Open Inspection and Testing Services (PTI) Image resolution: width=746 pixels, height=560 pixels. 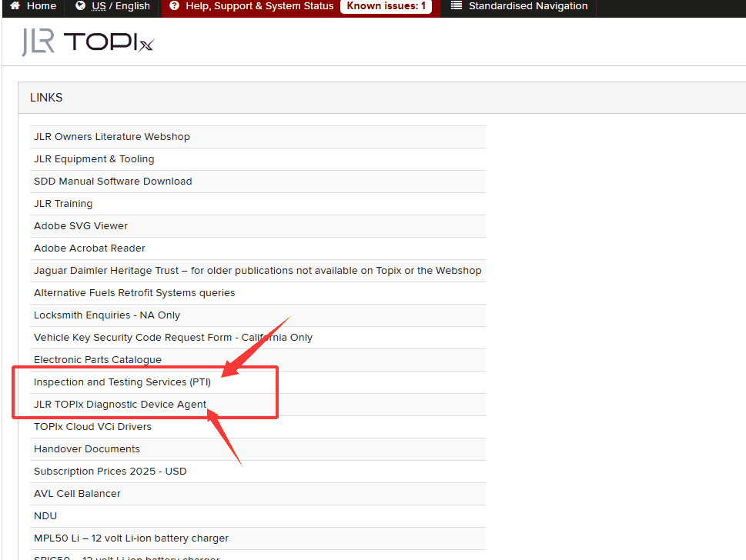(x=122, y=382)
